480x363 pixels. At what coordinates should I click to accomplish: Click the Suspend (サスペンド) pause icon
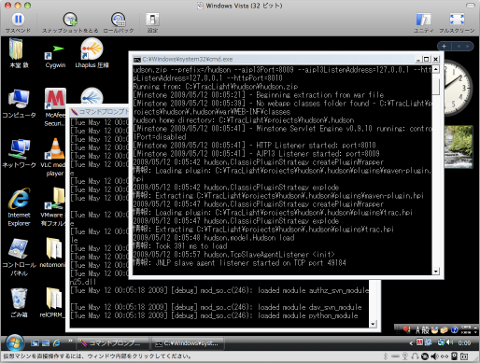tap(18, 19)
